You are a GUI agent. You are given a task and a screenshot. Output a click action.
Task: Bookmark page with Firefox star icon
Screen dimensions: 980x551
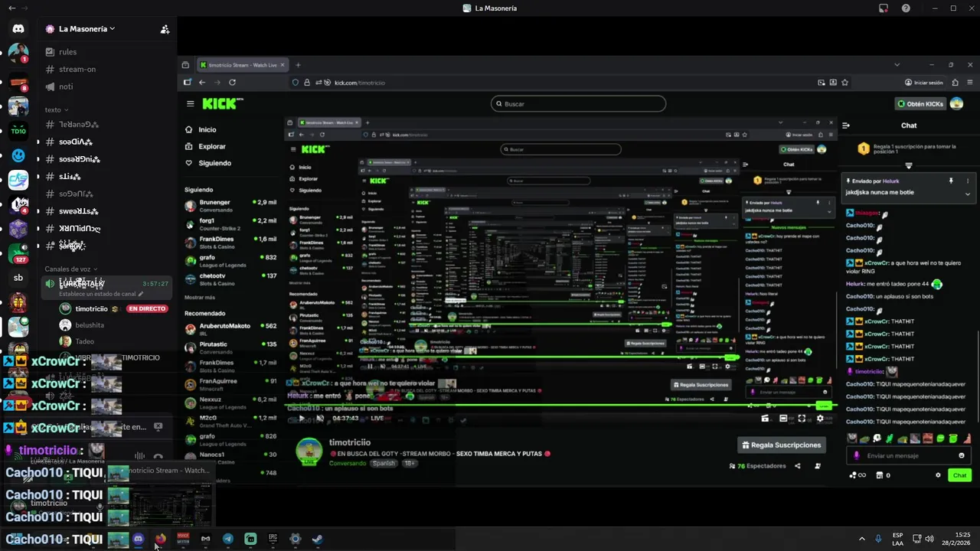[x=844, y=82]
